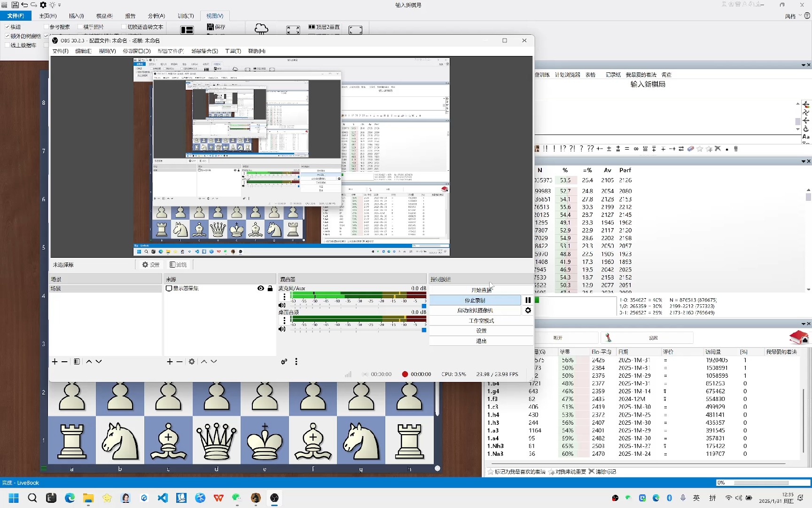812x508 pixels.
Task: Click the cloud icon in the View ribbon
Action: coord(261,29)
